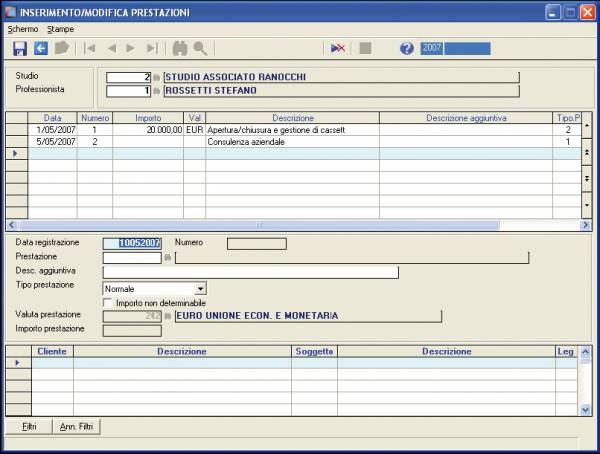Click the Numero input field
600x454 pixels.
click(x=257, y=243)
